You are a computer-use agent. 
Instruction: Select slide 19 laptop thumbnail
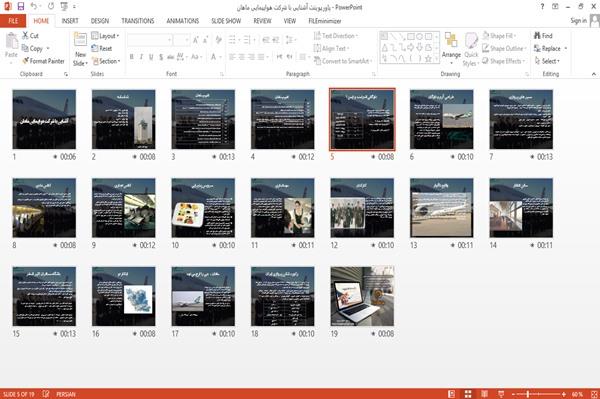[x=362, y=296]
